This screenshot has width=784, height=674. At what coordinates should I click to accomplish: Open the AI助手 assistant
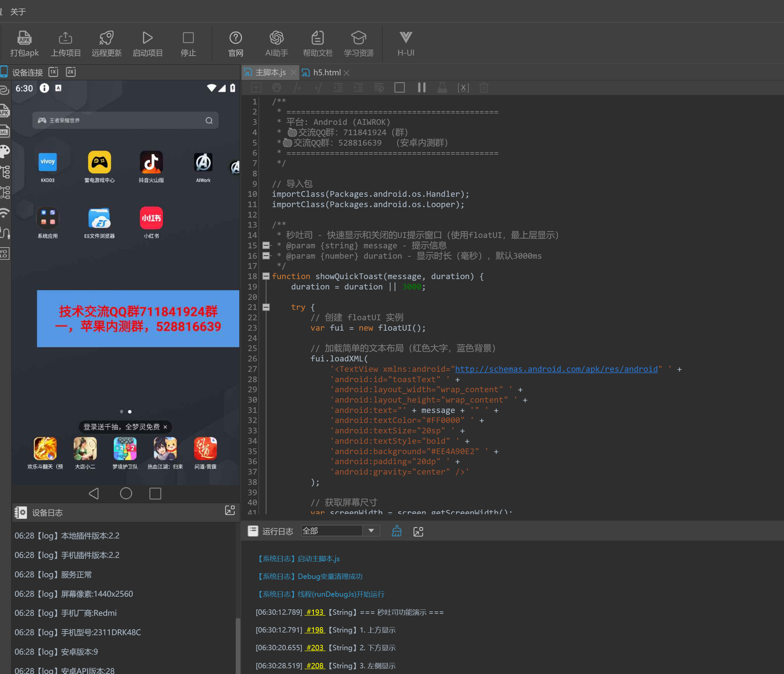click(x=276, y=38)
